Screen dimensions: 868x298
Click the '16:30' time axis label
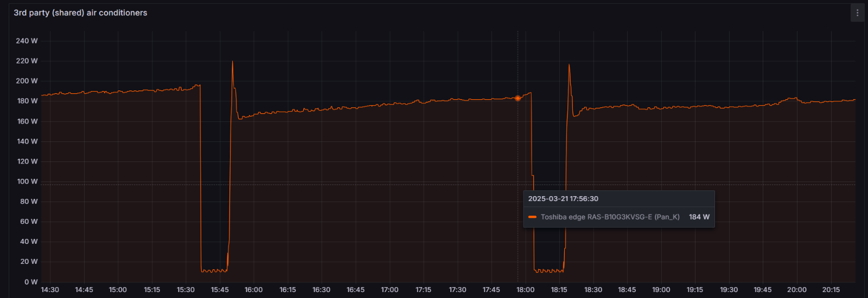tap(321, 290)
